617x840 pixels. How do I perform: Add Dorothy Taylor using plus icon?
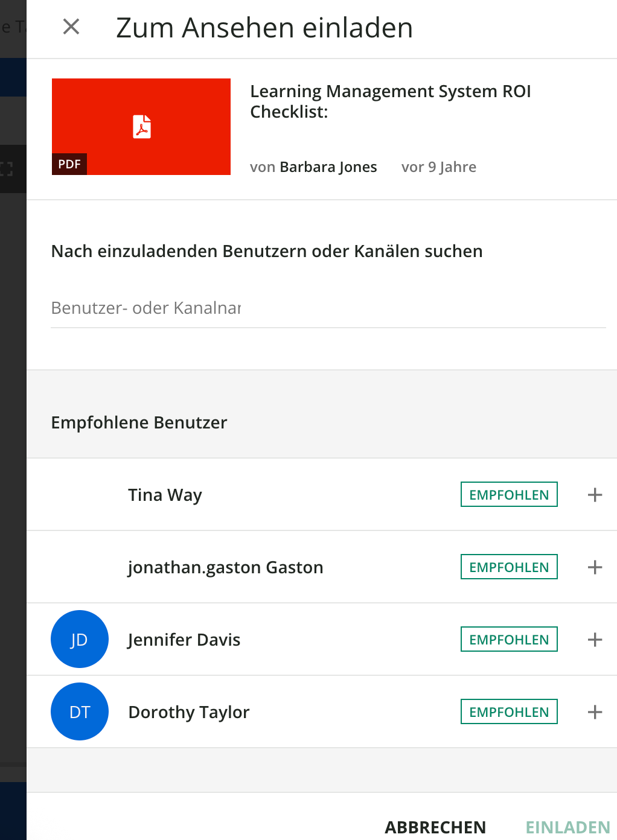click(x=595, y=712)
